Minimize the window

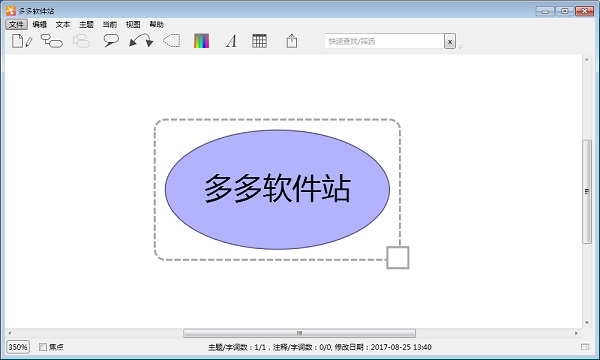click(545, 11)
